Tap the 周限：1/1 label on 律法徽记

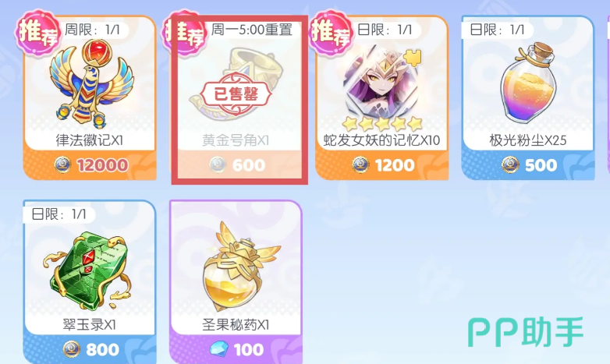coord(92,30)
